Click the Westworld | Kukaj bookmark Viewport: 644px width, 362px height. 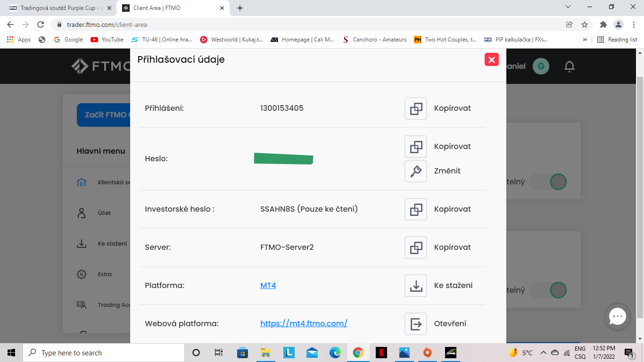[231, 40]
